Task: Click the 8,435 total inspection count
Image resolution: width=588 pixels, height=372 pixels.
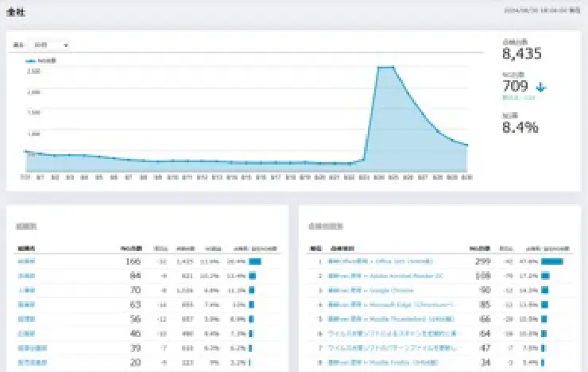Action: click(522, 54)
